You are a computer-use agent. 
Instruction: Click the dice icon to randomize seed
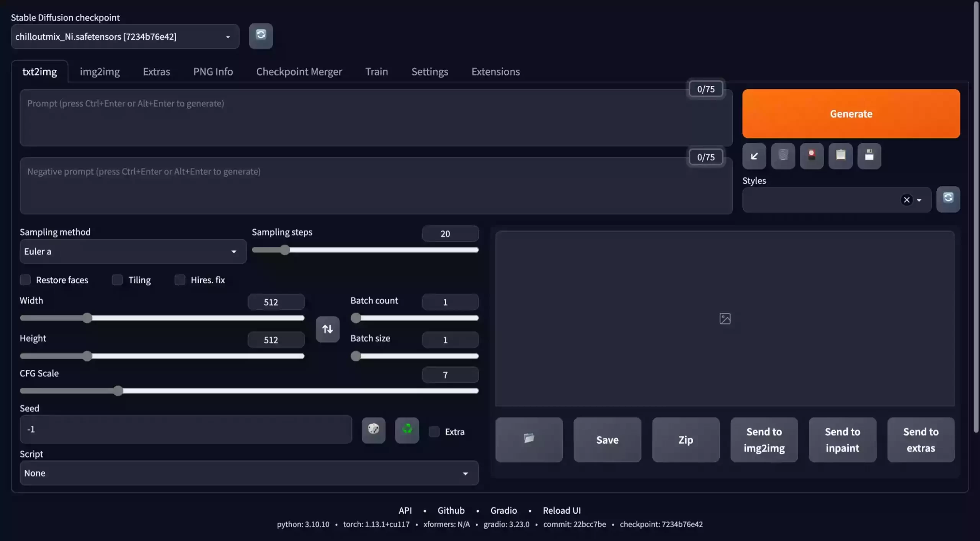373,430
